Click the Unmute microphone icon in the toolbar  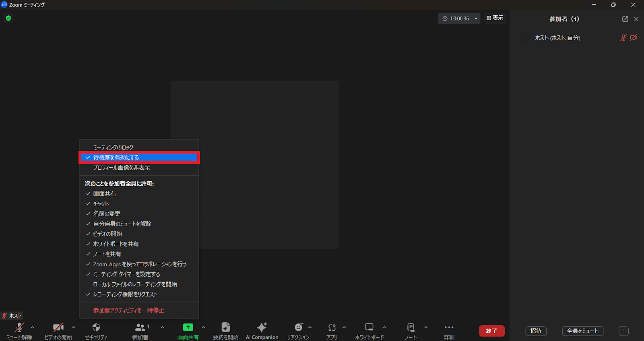point(19,327)
